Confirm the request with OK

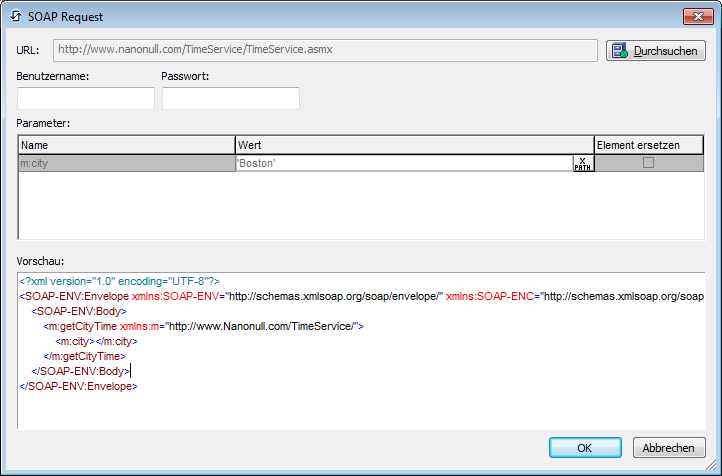[x=585, y=447]
